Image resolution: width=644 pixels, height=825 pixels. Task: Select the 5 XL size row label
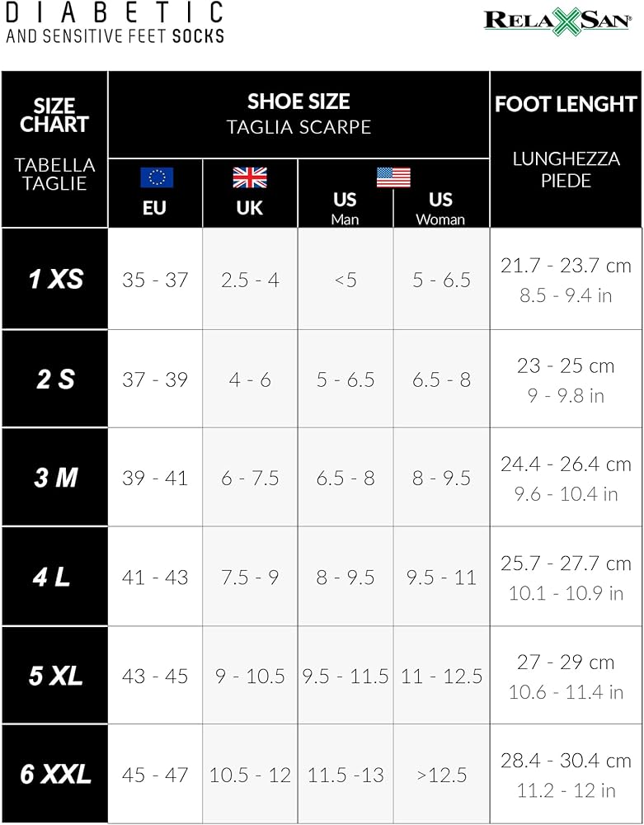click(x=55, y=676)
